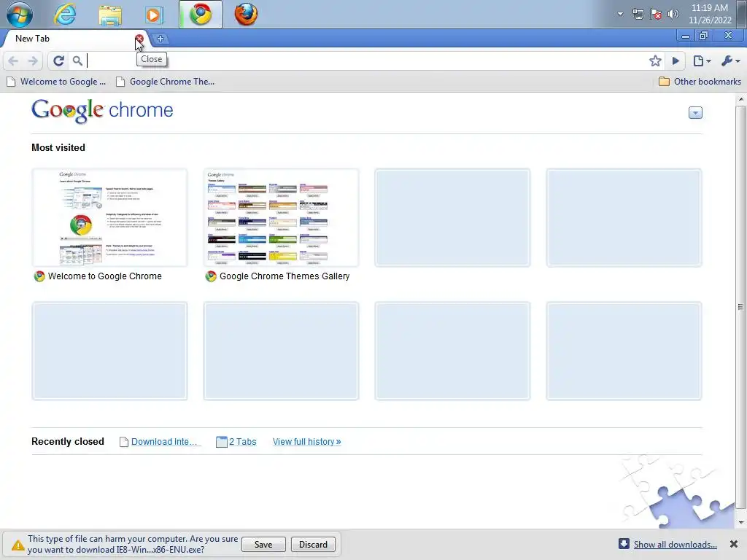The height and width of the screenshot is (560, 747).
Task: Bookmark this page with the star
Action: pyautogui.click(x=655, y=61)
